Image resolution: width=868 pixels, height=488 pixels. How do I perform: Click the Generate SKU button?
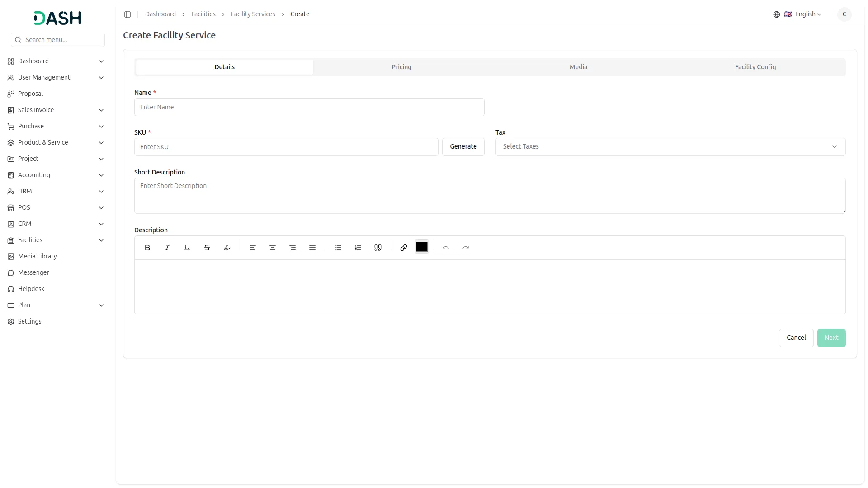pyautogui.click(x=463, y=147)
